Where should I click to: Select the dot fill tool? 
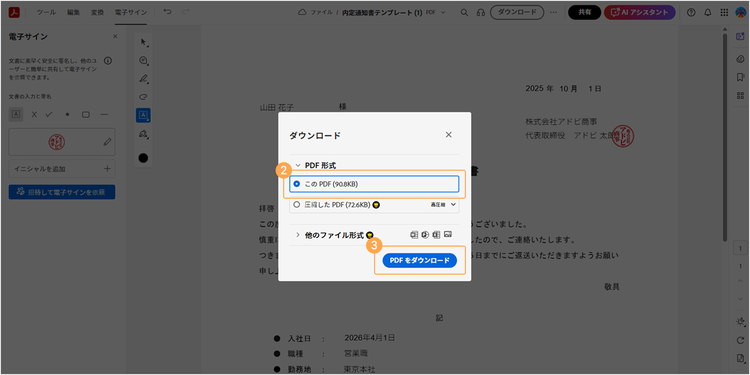[x=67, y=114]
